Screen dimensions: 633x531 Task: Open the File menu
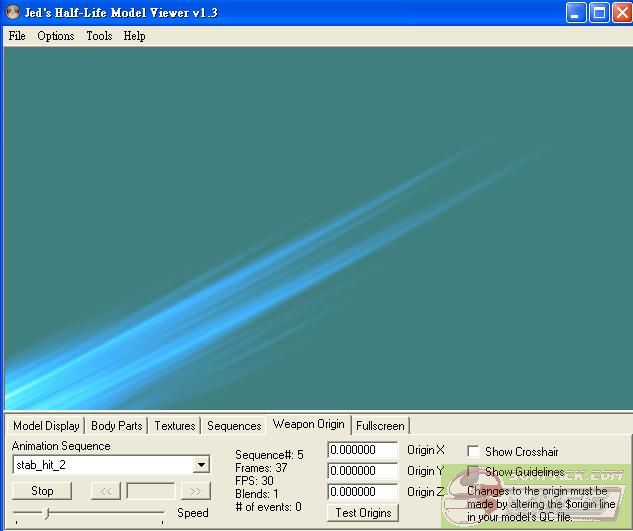pyautogui.click(x=17, y=36)
